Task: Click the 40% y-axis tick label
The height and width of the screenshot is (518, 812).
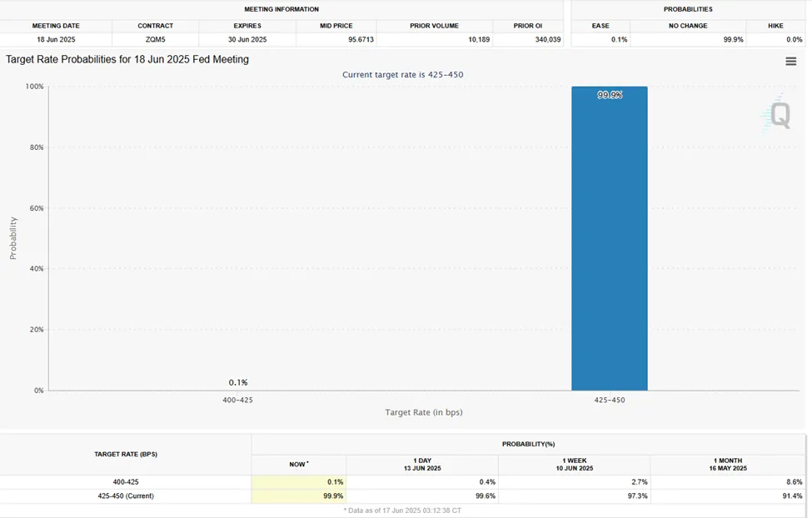Action: [x=37, y=269]
